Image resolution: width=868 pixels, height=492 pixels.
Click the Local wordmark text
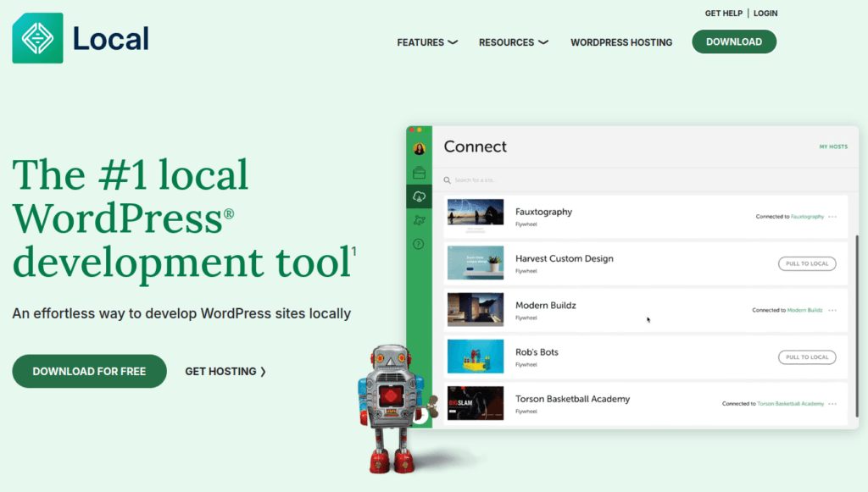111,39
